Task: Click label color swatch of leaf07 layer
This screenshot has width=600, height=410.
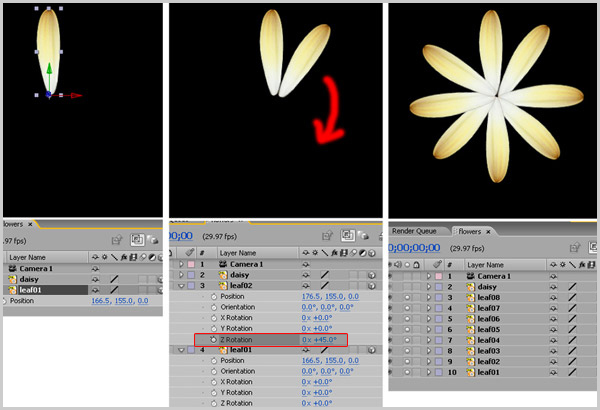Action: click(x=439, y=308)
